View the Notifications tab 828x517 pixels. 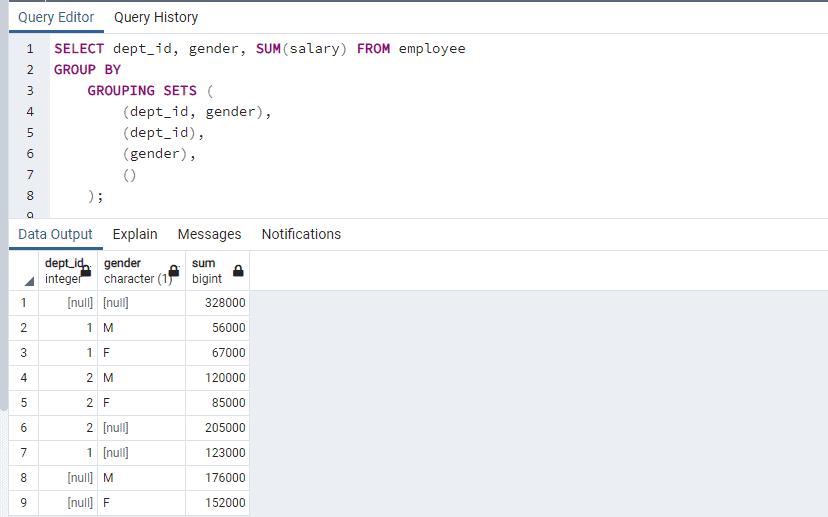click(301, 234)
